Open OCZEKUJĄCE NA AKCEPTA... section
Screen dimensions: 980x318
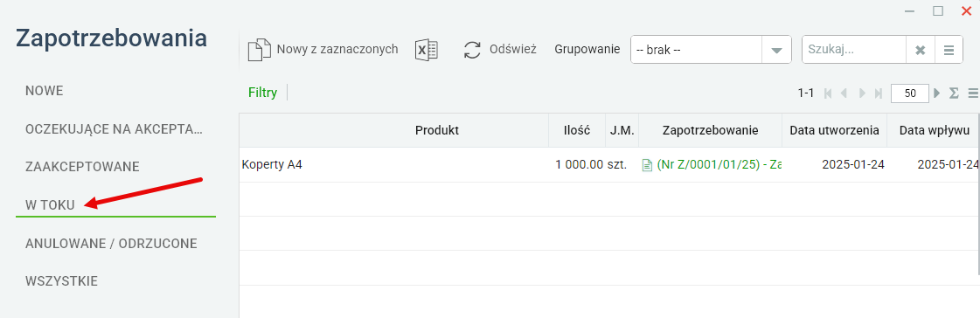(115, 129)
